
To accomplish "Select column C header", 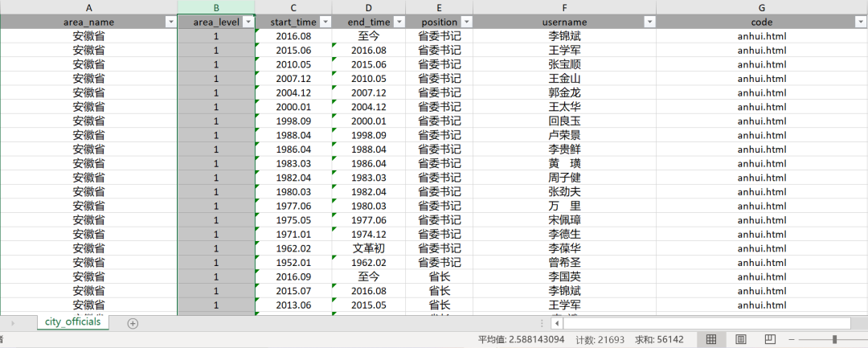I will point(293,7).
